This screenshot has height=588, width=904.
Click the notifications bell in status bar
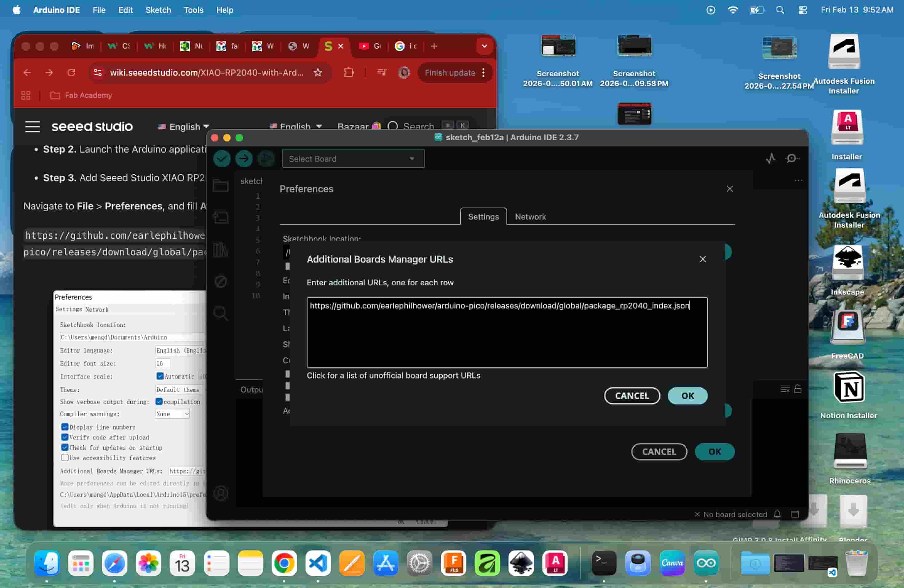[777, 514]
